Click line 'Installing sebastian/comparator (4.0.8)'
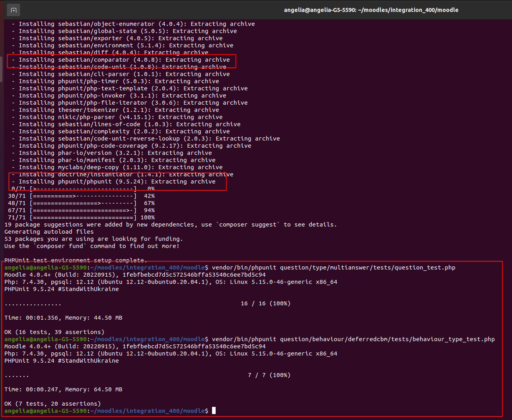Image resolution: width=512 pixels, height=420 pixels. [121, 60]
